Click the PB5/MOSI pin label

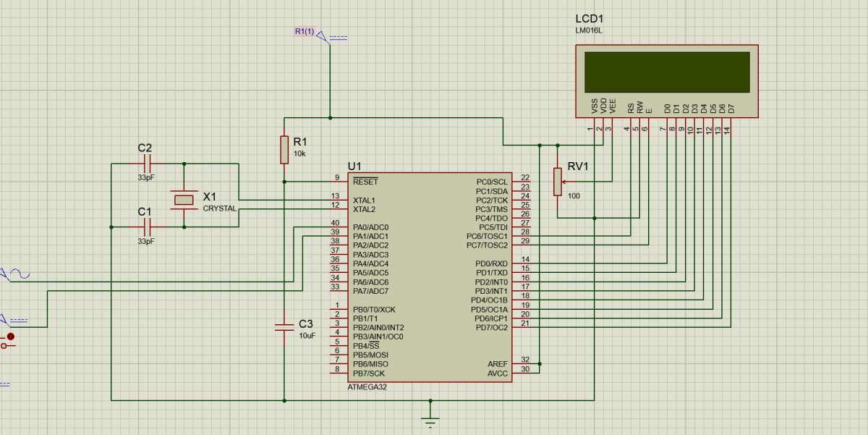[x=370, y=355]
